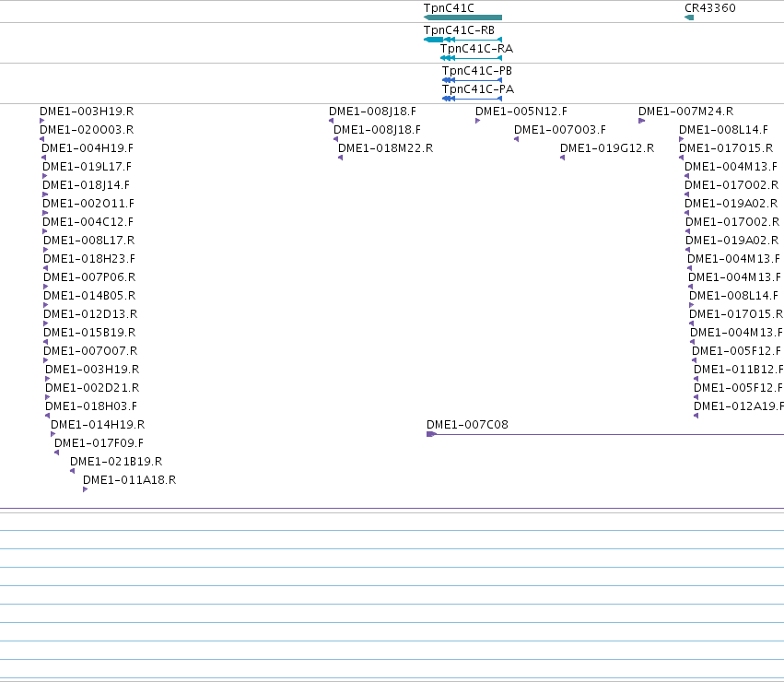Viewport: 784px width, 682px height.
Task: Select DME1-002D21.R label
Action: coord(92,388)
